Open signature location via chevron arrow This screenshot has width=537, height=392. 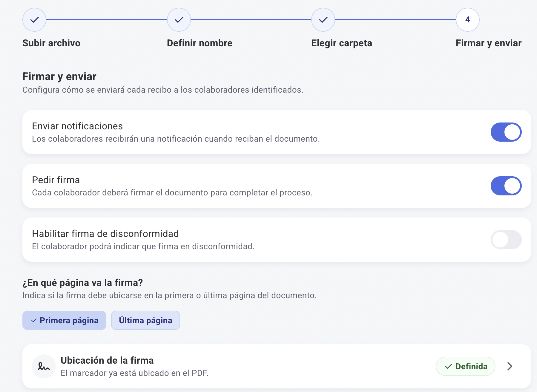pos(510,366)
